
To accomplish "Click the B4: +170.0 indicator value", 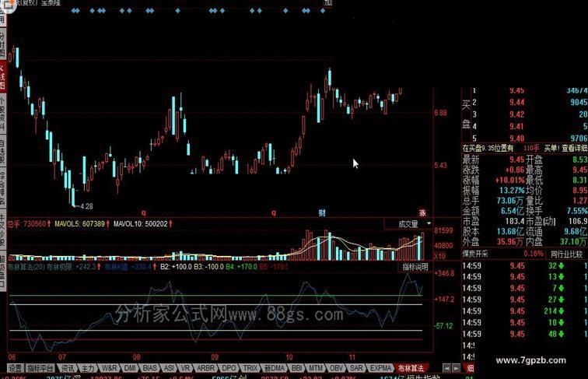I will point(241,267).
